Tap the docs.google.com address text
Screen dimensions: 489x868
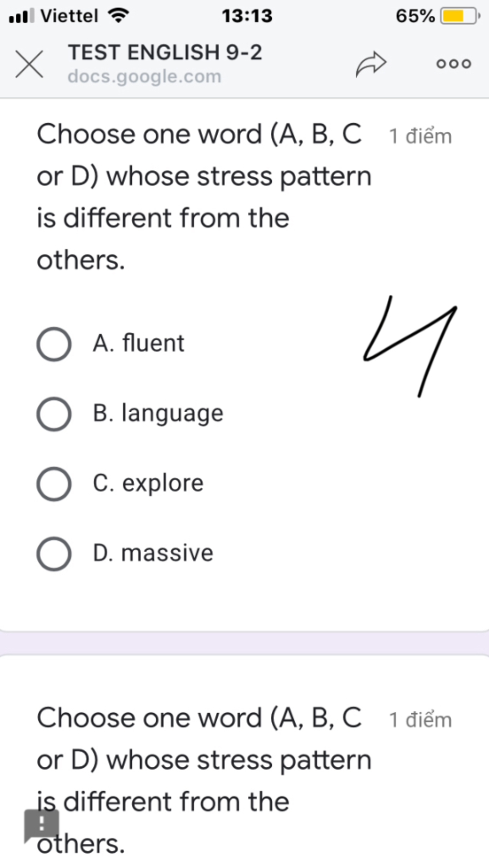point(145,76)
